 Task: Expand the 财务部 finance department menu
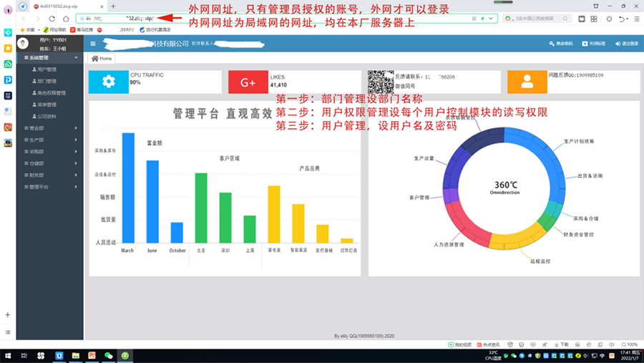[x=49, y=175]
